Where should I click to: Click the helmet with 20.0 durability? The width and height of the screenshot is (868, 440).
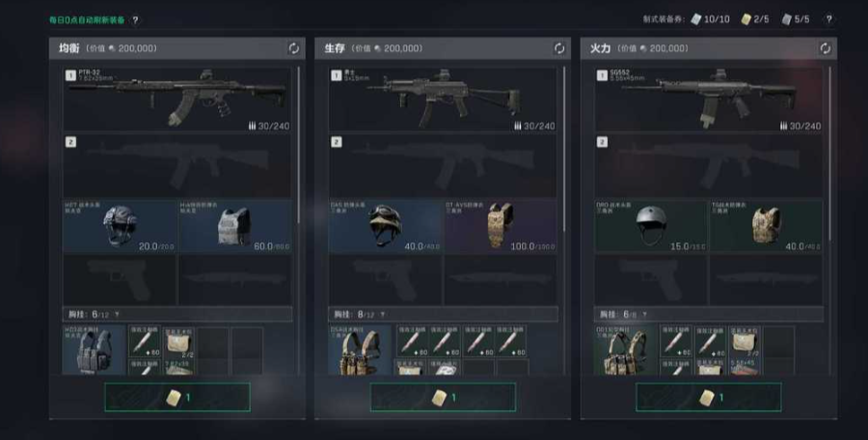[x=120, y=226]
